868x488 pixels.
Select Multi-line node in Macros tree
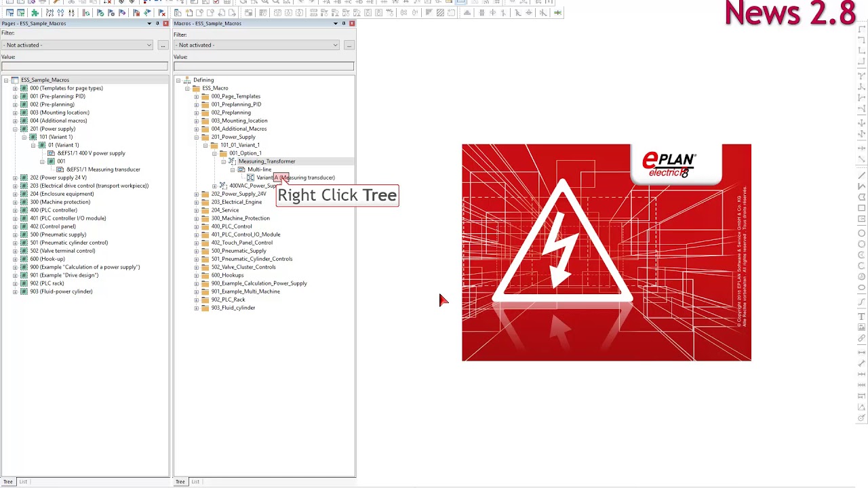click(259, 169)
